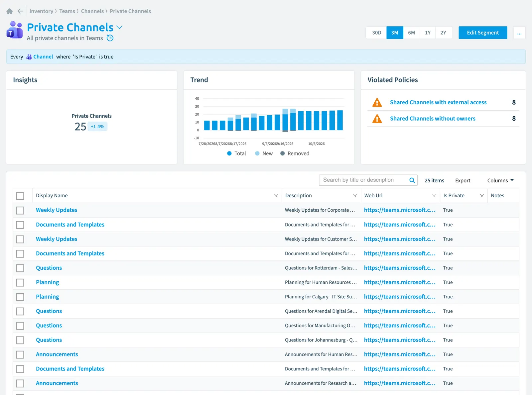Image resolution: width=532 pixels, height=395 pixels.
Task: Filter the Web Url column
Action: click(434, 196)
